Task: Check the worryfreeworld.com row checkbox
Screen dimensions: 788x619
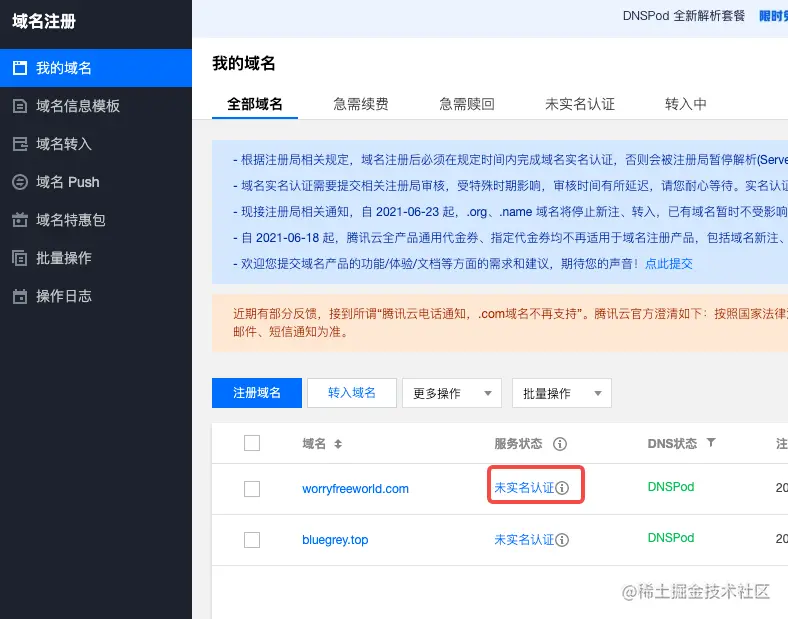Action: click(x=252, y=489)
